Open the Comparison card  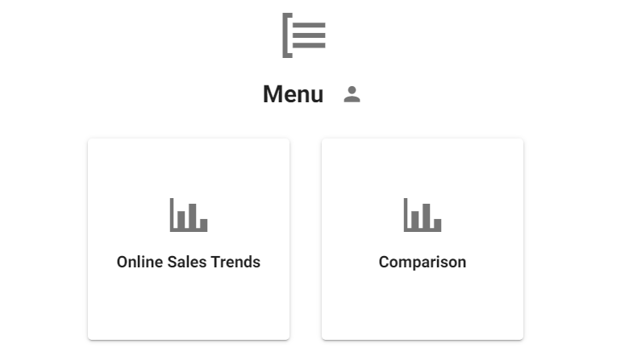423,239
